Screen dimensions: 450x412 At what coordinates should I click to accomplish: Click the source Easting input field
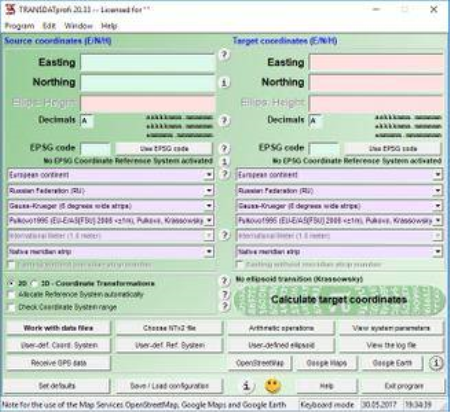[x=148, y=63]
